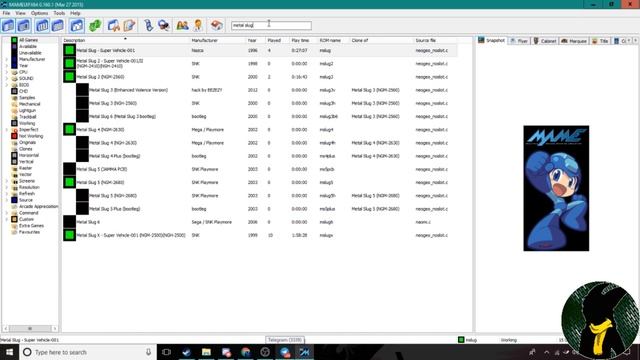The height and width of the screenshot is (360, 640).
Task: Sort by the Description column header
Action: (x=126, y=40)
